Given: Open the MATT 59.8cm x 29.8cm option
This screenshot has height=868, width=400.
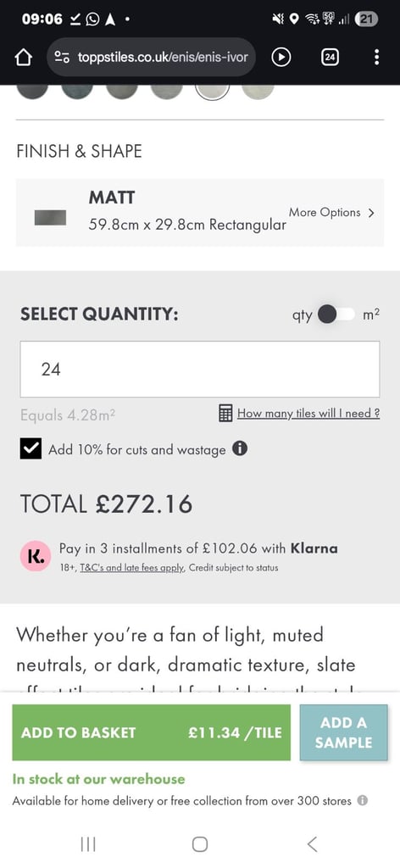Looking at the screenshot, I should (200, 213).
